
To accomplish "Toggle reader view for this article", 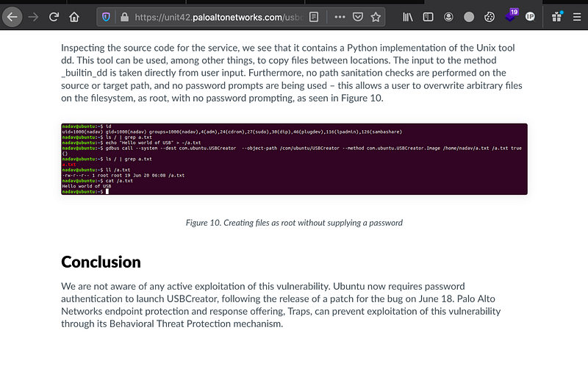I will pos(314,17).
